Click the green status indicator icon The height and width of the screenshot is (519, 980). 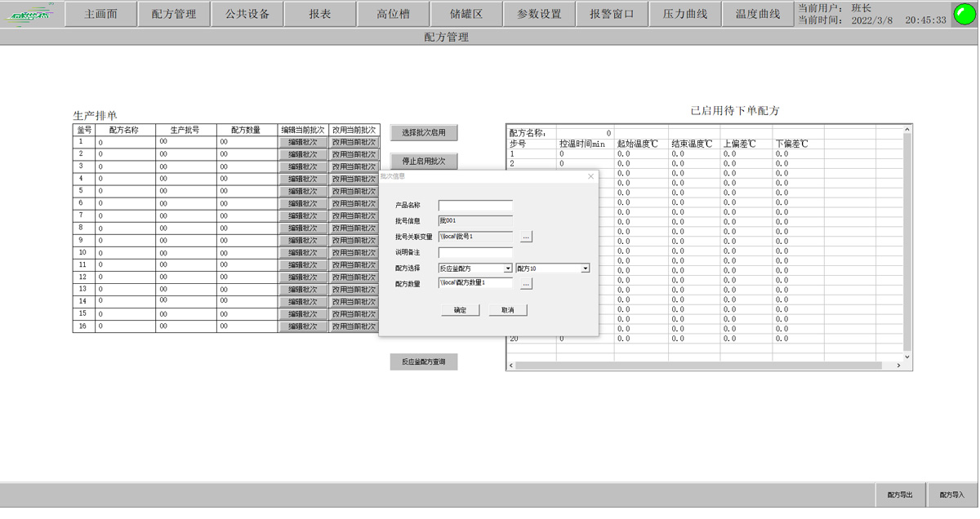(964, 15)
